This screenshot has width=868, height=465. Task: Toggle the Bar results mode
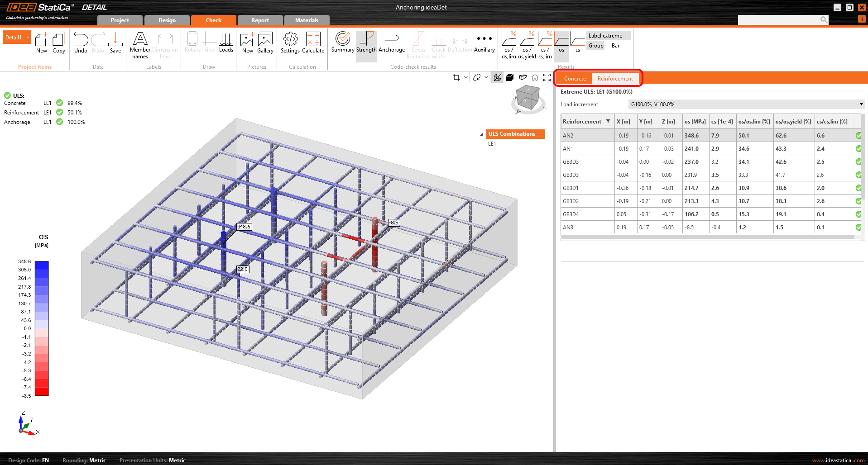pyautogui.click(x=615, y=46)
